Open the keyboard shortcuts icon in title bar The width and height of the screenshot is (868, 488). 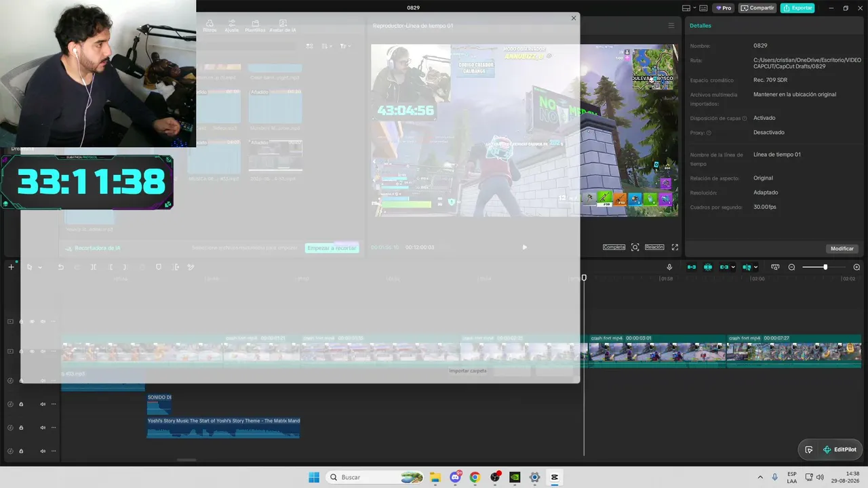[703, 8]
